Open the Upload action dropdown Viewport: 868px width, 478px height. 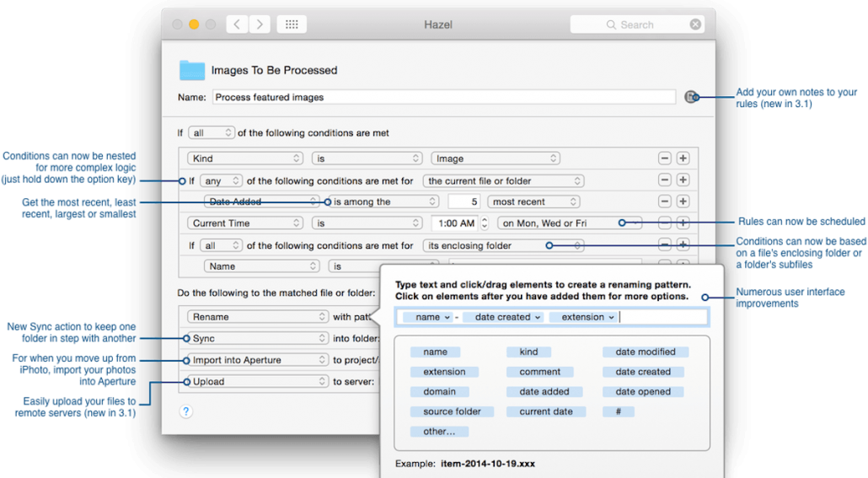click(258, 382)
